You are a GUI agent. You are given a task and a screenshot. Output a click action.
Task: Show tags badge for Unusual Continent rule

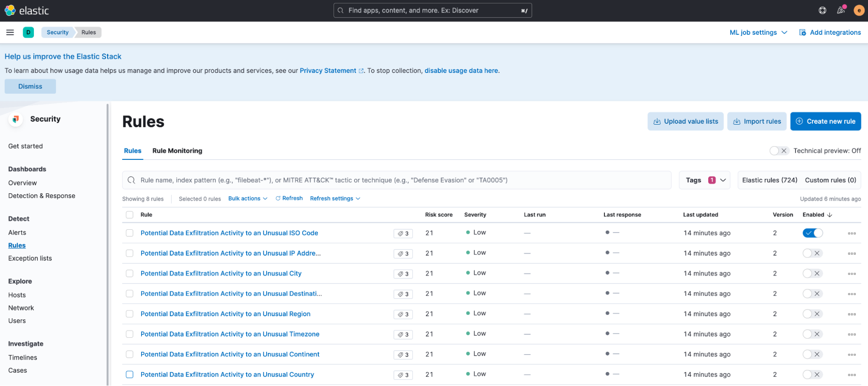403,355
